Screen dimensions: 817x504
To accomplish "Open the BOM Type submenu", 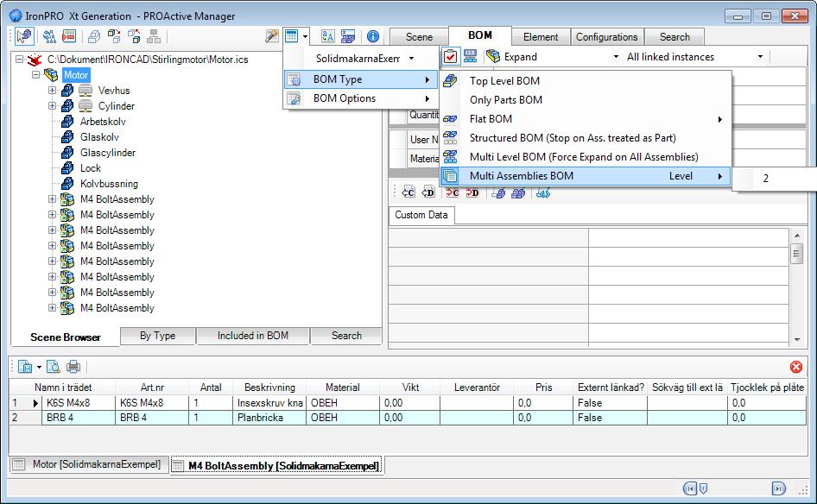I will coord(360,79).
